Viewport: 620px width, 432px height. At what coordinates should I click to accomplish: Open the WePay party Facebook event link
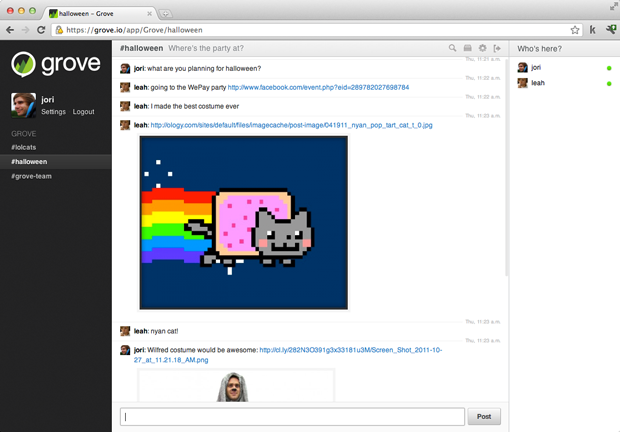coord(318,87)
